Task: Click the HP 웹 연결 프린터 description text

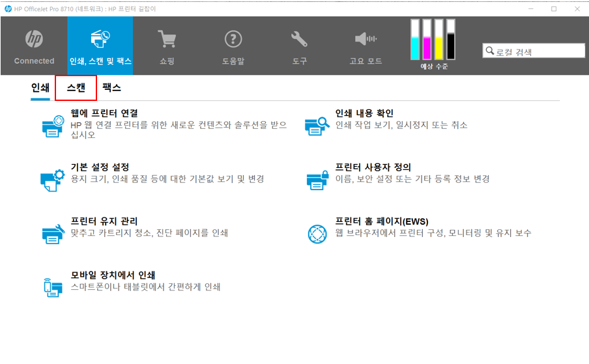Action: pyautogui.click(x=179, y=130)
